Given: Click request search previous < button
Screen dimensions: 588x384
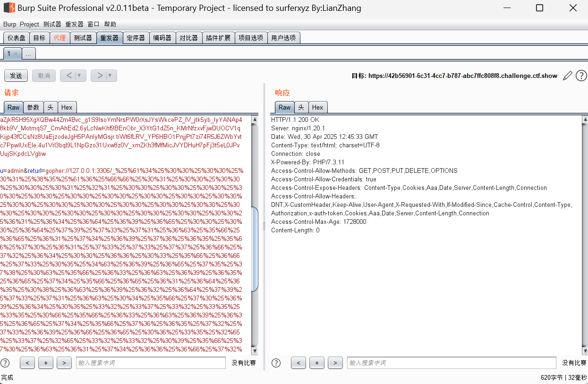Looking at the screenshot, I should 27,363.
